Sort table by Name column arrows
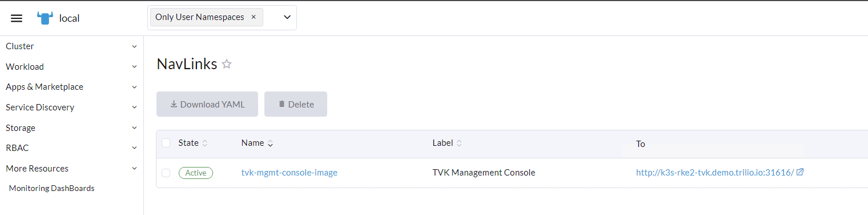The height and width of the screenshot is (215, 868). pyautogui.click(x=270, y=143)
